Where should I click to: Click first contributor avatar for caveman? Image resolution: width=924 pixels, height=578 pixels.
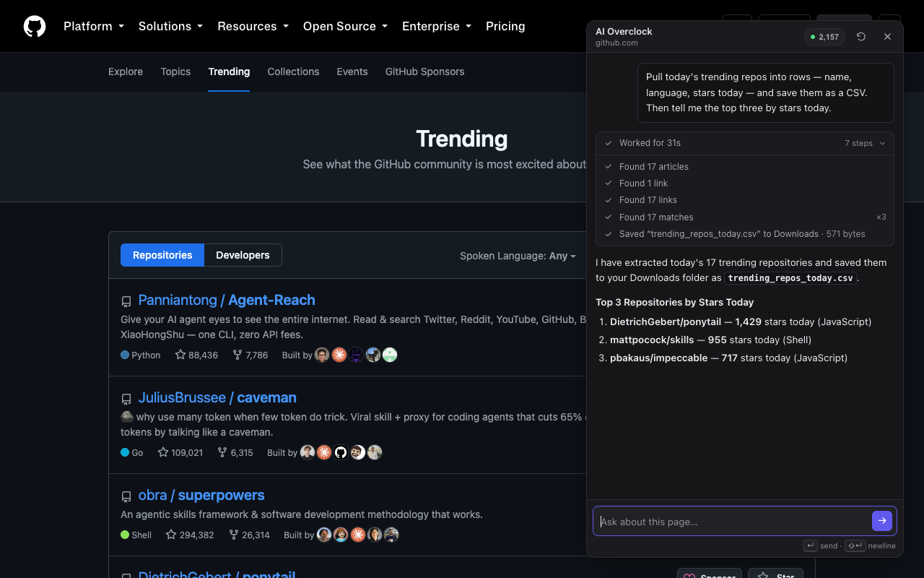pos(308,452)
